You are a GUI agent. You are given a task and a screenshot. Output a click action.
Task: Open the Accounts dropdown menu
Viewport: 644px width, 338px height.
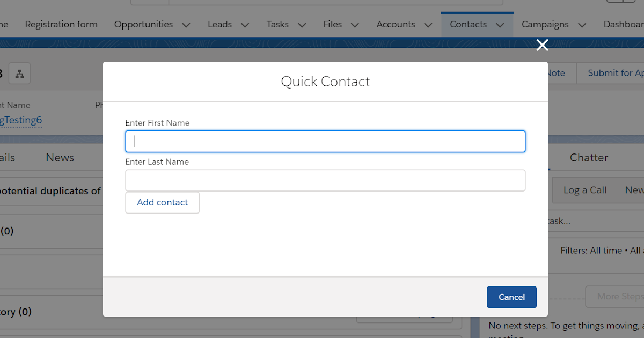tap(428, 24)
